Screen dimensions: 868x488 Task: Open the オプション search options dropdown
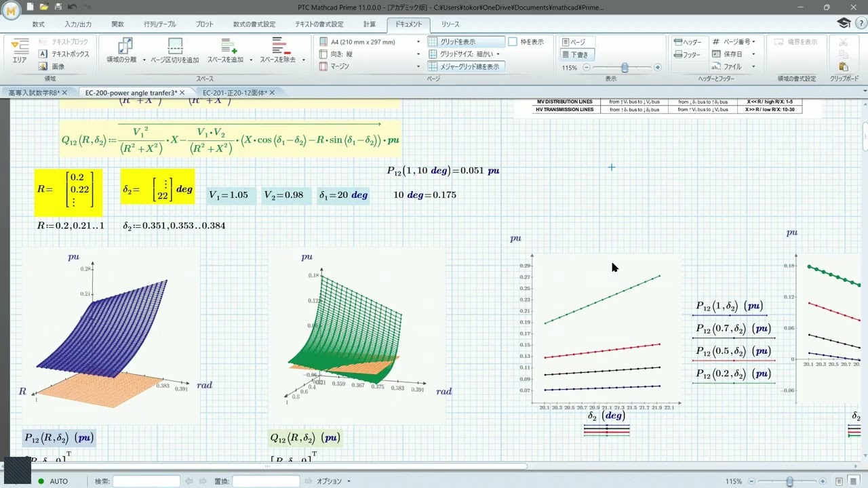(x=333, y=481)
